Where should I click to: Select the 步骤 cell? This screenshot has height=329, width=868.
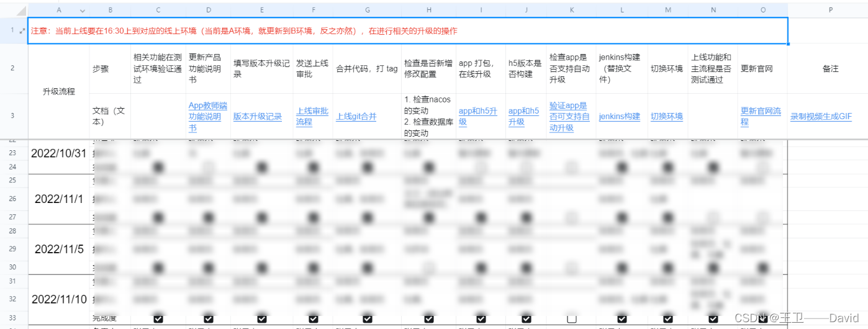[111, 69]
